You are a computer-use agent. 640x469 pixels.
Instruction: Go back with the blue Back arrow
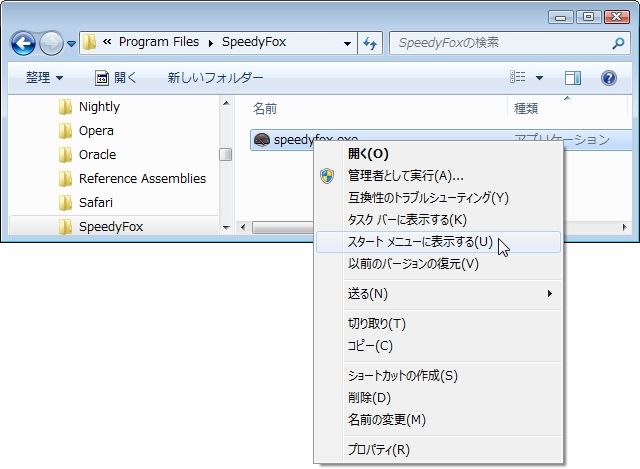(23, 43)
